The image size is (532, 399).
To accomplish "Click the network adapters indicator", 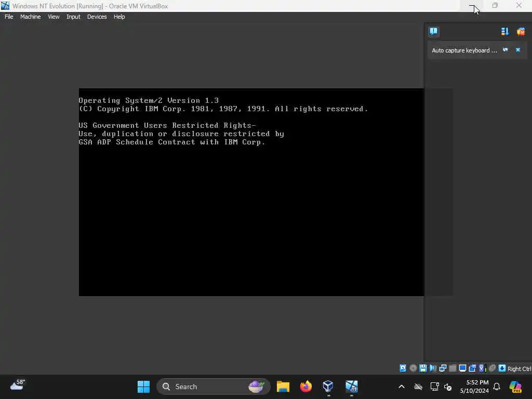I will coord(443,368).
